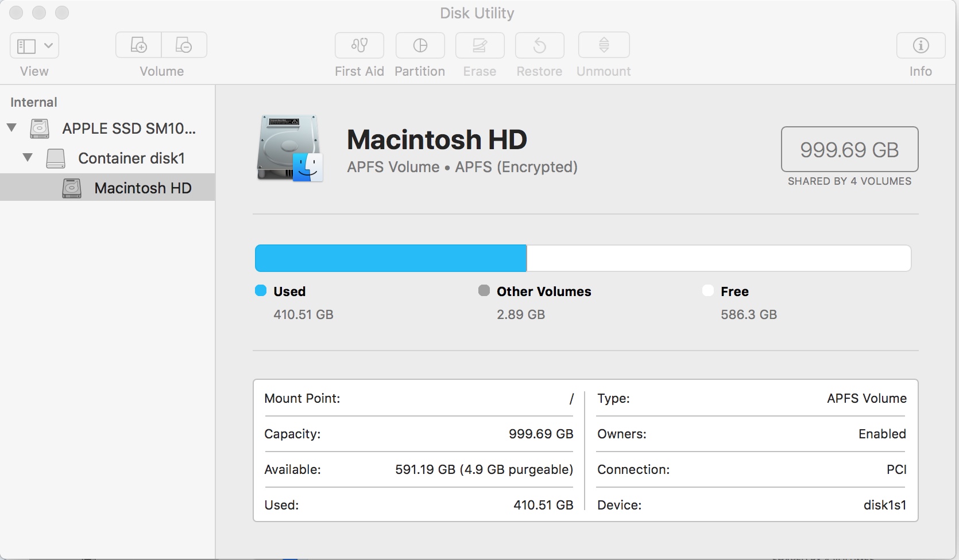The height and width of the screenshot is (560, 959).
Task: Click the gray Other Volumes legend dot
Action: 484,290
